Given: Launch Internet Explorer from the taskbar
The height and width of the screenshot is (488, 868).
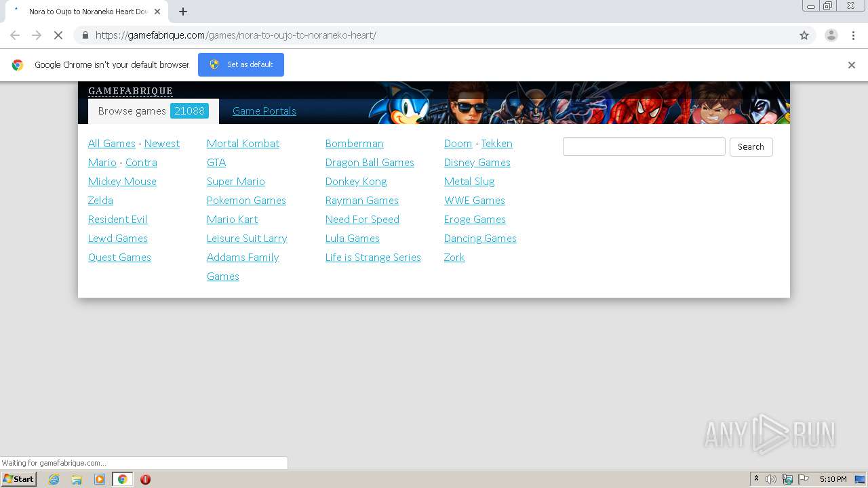Looking at the screenshot, I should click(x=54, y=479).
